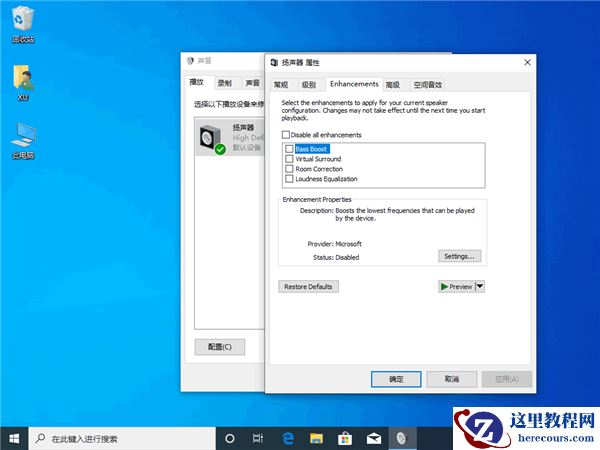Image resolution: width=600 pixels, height=450 pixels.
Task: Switch to the 级别 tab
Action: (308, 85)
